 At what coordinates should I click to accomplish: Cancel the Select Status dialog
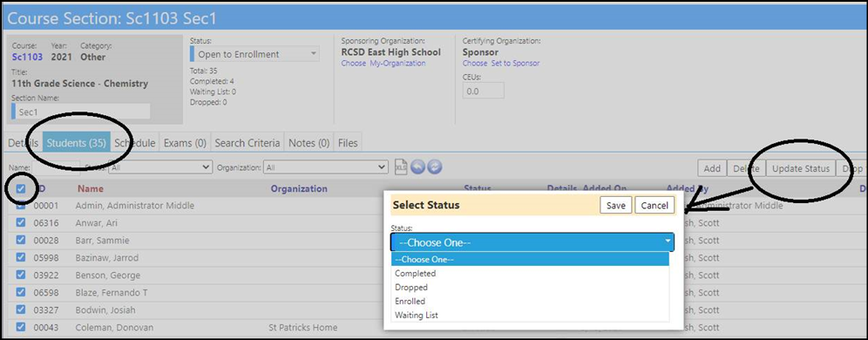[654, 206]
